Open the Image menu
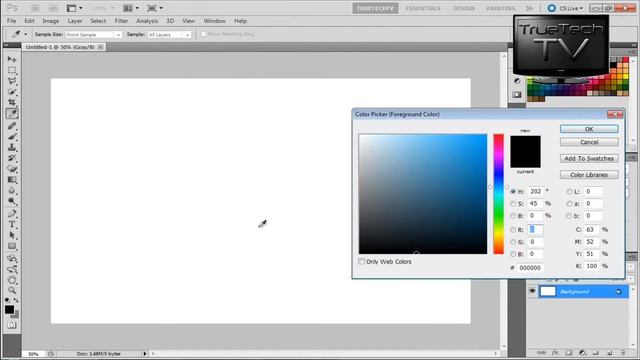The height and width of the screenshot is (360, 640). click(51, 21)
